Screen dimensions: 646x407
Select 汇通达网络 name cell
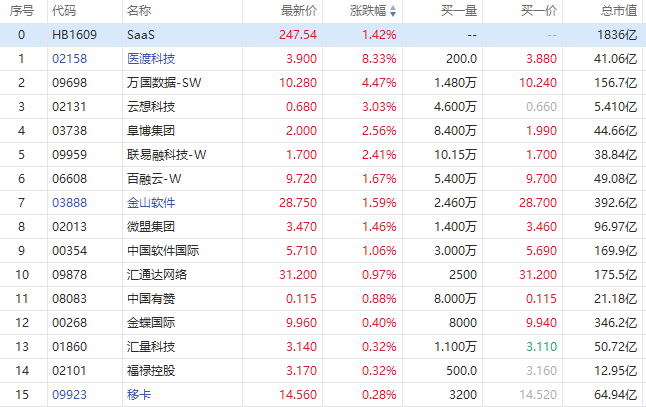[157, 274]
